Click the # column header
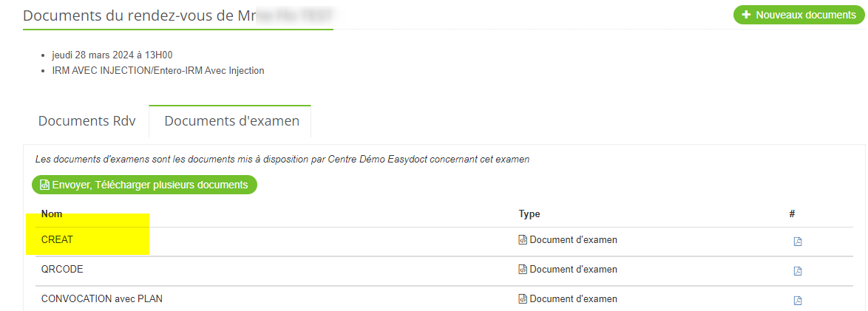Viewport: 868px width, 311px height. tap(792, 214)
